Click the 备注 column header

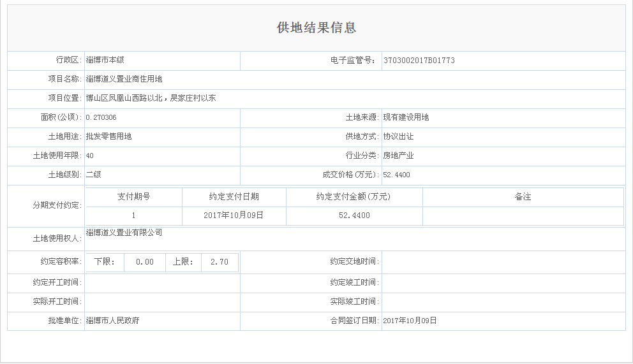click(523, 197)
